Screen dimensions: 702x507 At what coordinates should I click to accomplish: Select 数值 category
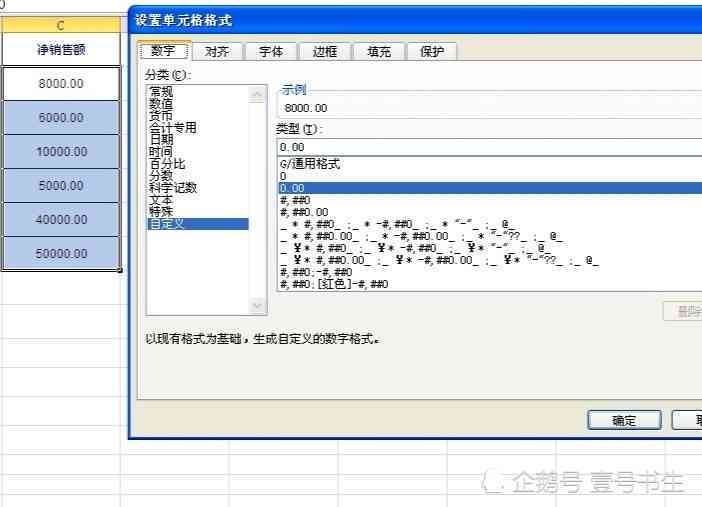pos(161,104)
